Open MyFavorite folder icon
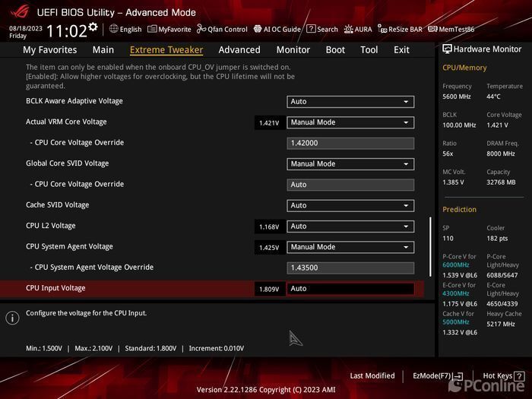 point(152,29)
